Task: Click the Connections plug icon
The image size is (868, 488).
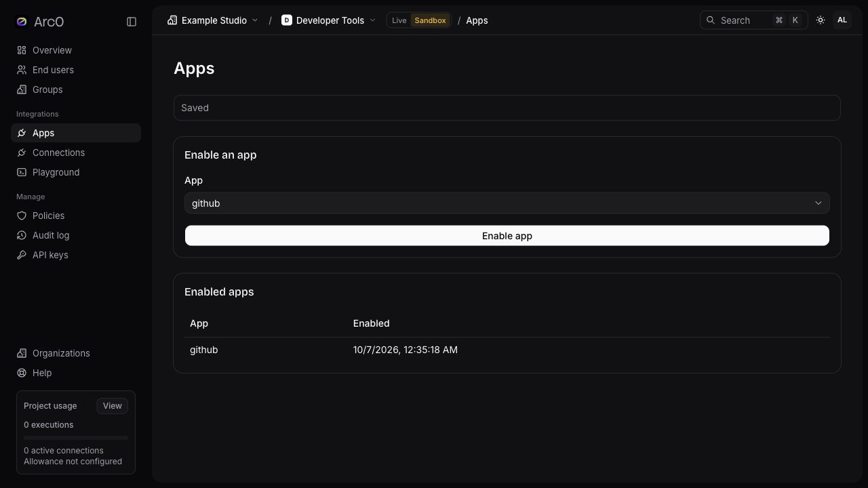Action: pyautogui.click(x=22, y=152)
